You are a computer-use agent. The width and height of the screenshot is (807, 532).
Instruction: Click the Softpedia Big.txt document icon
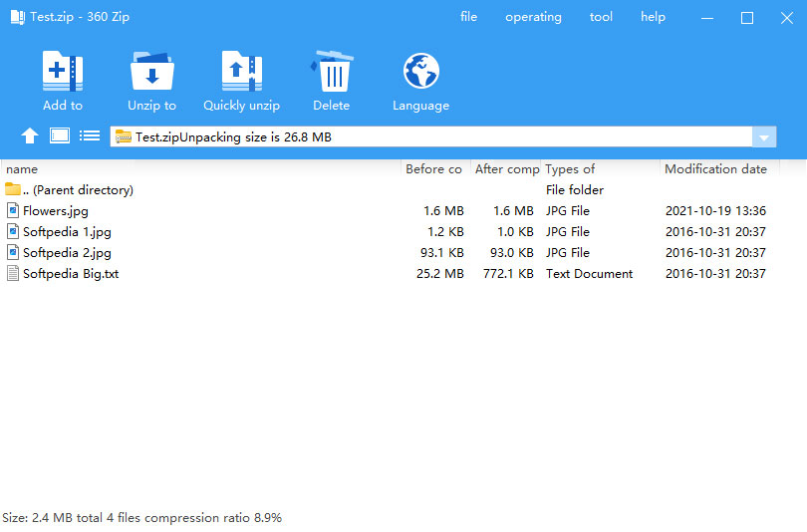point(13,274)
